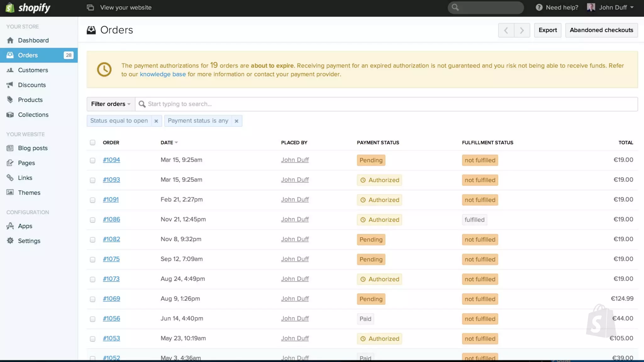The image size is (644, 362).
Task: Click the Shopify bag logo icon
Action: [x=10, y=8]
